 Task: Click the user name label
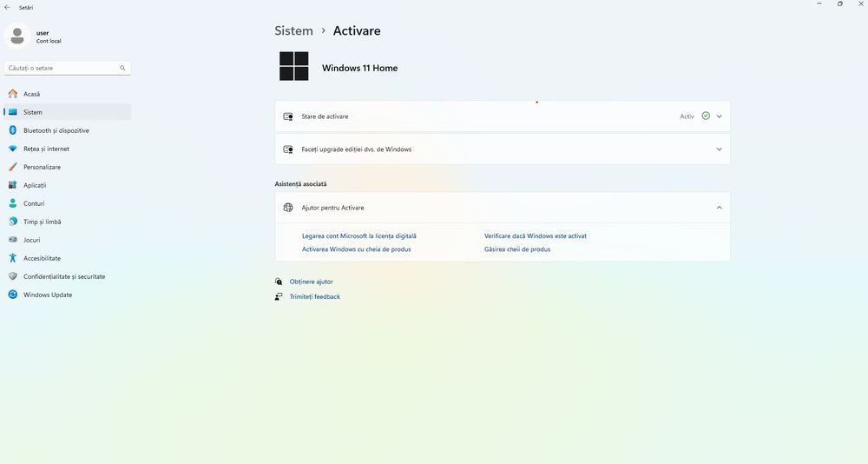[43, 33]
